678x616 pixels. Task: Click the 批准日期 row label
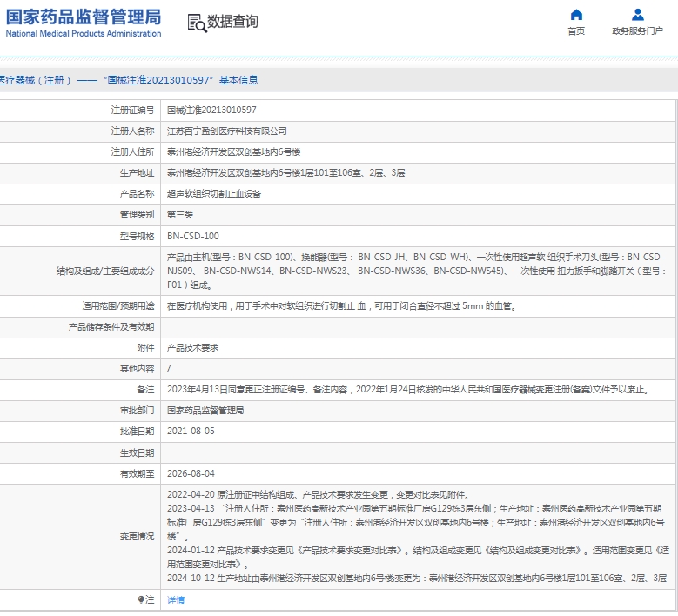[x=137, y=432]
